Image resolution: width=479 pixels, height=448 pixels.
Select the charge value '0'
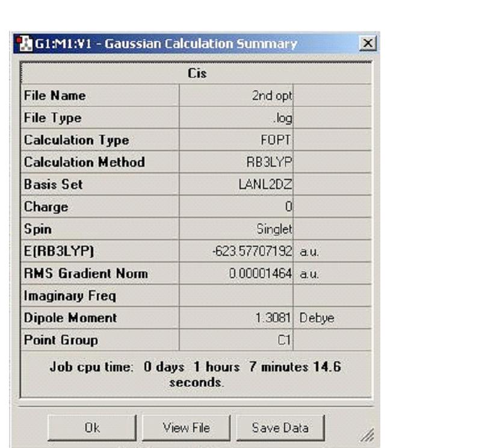point(288,207)
